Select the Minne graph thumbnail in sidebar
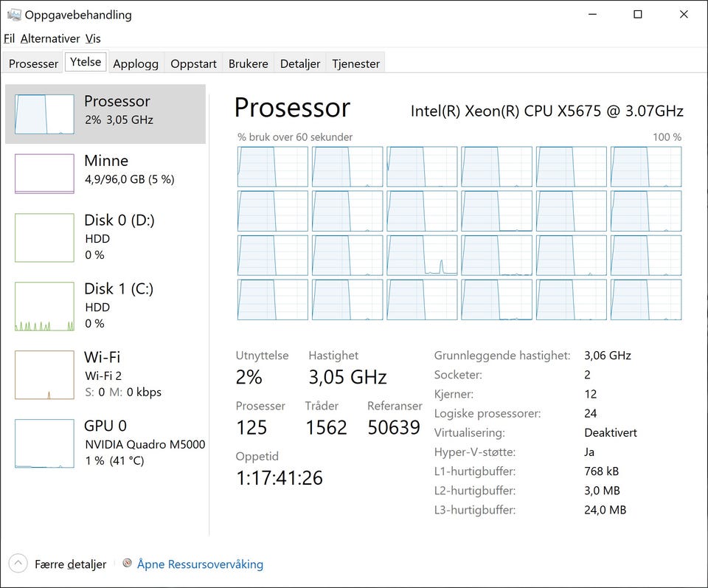This screenshot has height=588, width=708. [x=44, y=173]
